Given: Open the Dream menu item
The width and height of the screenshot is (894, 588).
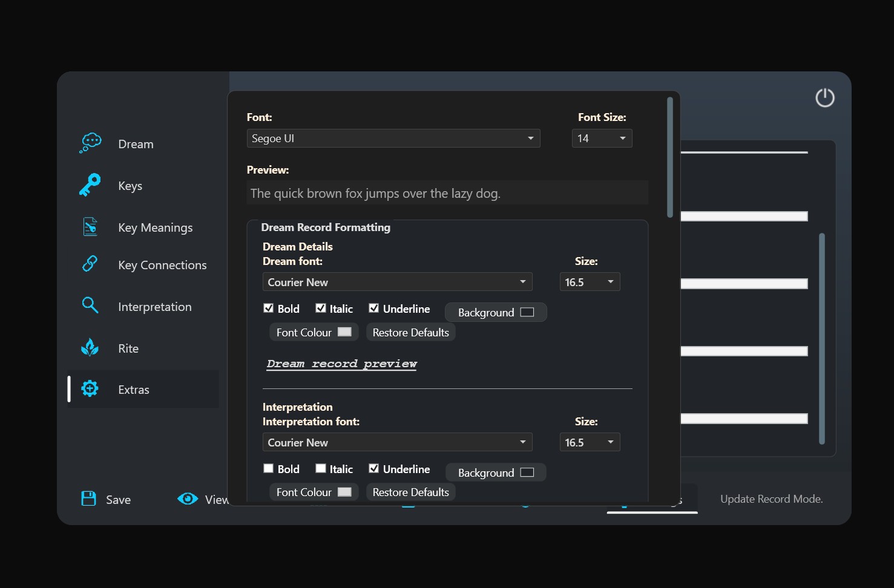Looking at the screenshot, I should pyautogui.click(x=136, y=144).
